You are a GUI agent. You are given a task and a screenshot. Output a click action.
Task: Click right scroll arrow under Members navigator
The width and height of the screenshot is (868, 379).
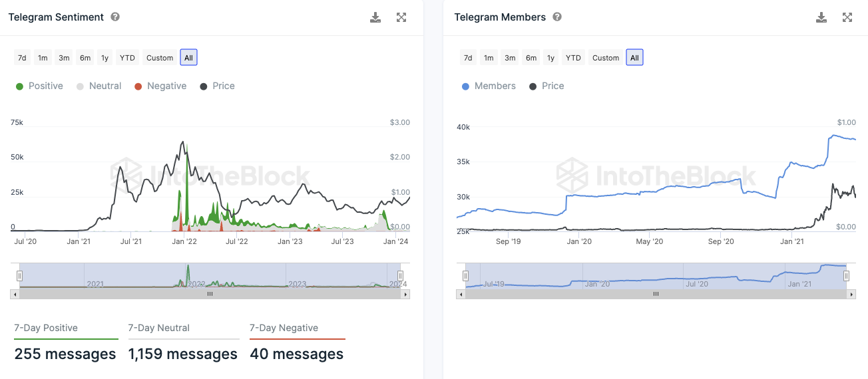tap(851, 293)
